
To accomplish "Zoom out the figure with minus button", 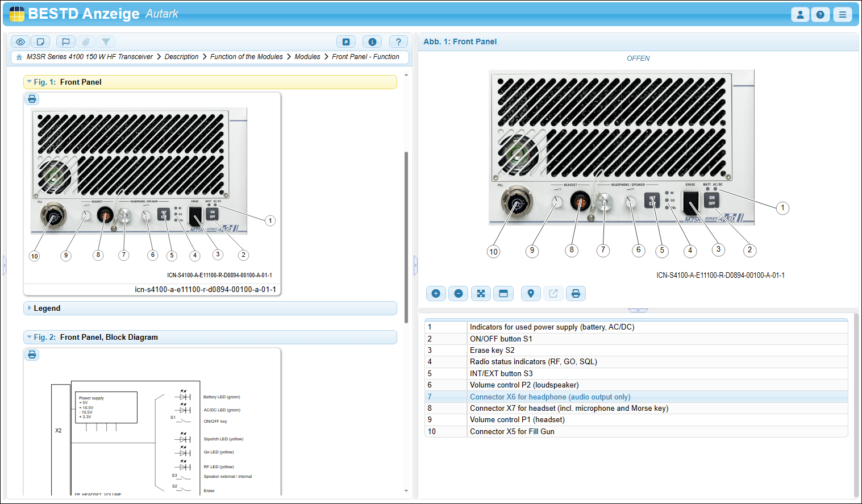I will [459, 294].
